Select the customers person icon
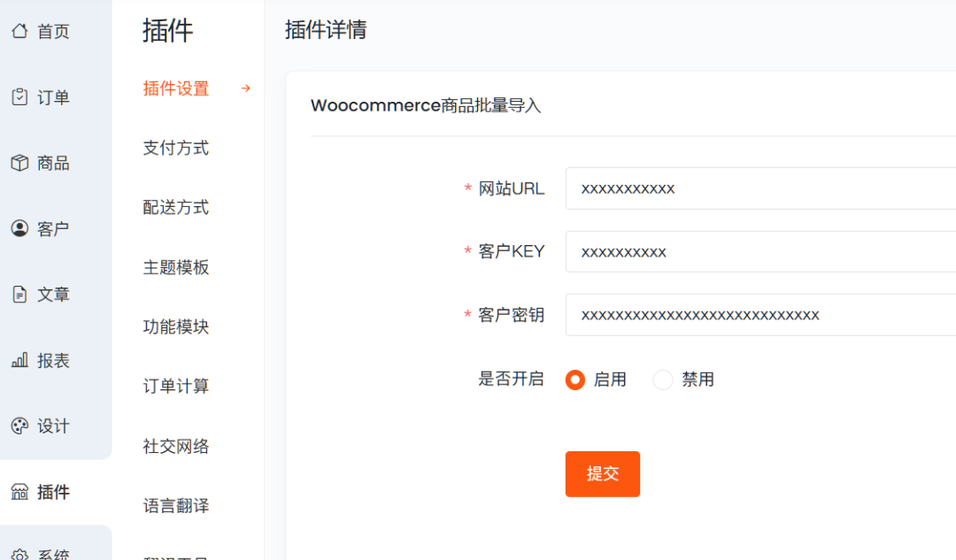 tap(19, 229)
